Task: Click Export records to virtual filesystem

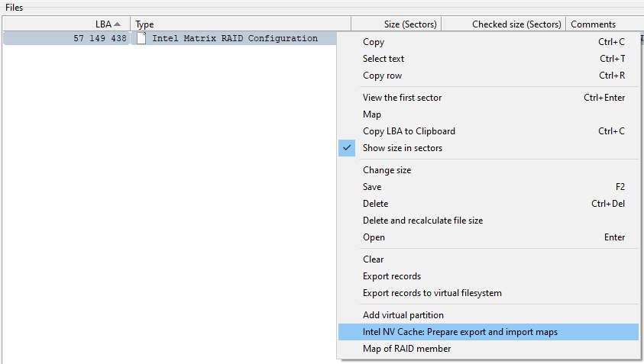Action: [432, 293]
